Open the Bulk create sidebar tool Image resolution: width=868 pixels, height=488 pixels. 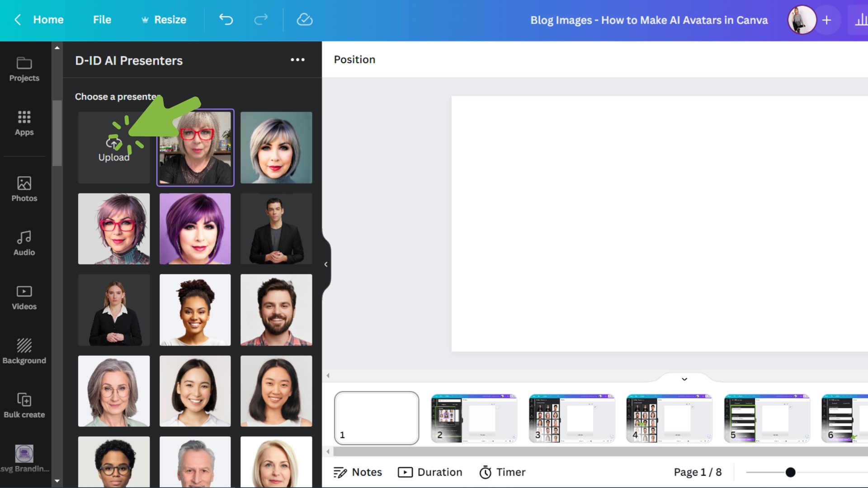tap(24, 405)
